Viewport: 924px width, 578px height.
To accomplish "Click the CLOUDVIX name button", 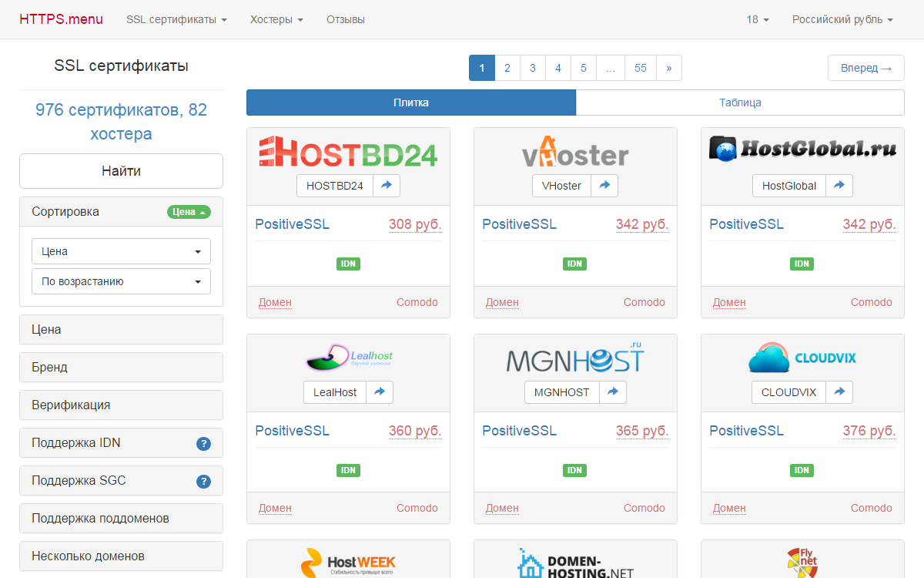I will [x=788, y=392].
